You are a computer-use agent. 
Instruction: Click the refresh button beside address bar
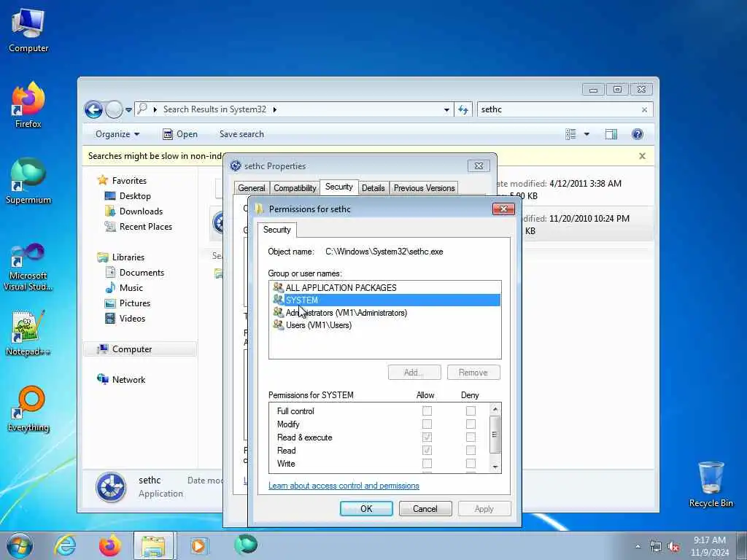(x=463, y=109)
